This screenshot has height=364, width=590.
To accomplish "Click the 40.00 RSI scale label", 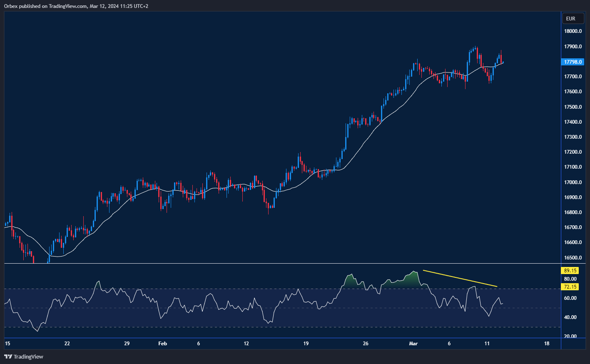I will [x=570, y=317].
